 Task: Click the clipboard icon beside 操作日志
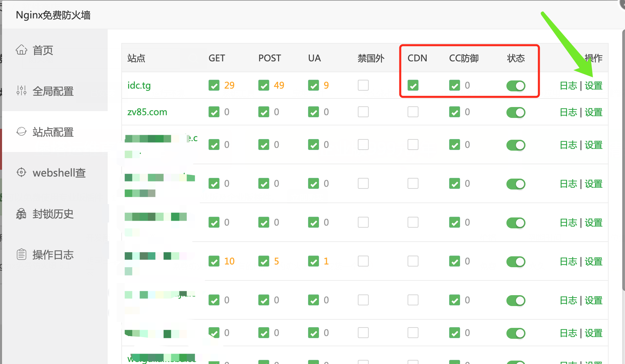[21, 254]
